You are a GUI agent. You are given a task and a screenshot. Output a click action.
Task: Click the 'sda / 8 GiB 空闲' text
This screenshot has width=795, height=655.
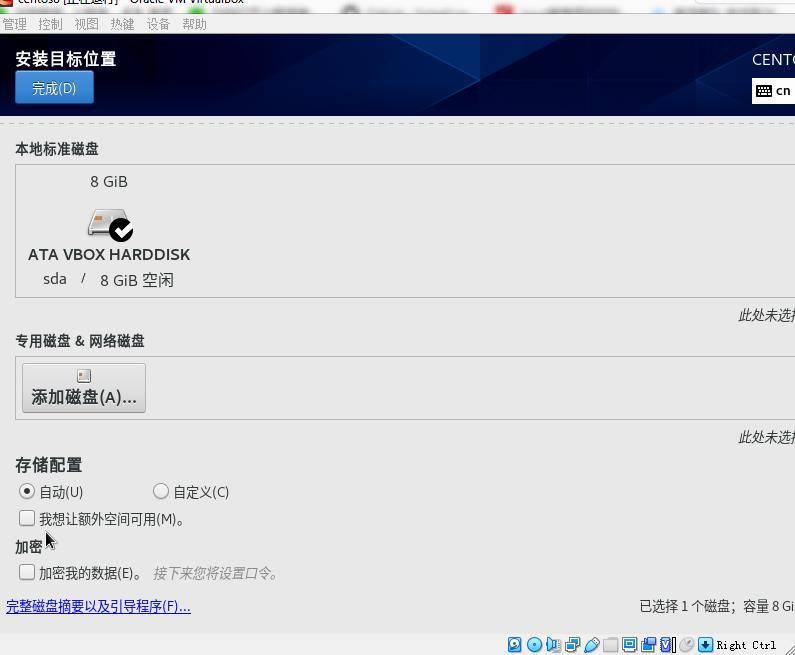109,280
